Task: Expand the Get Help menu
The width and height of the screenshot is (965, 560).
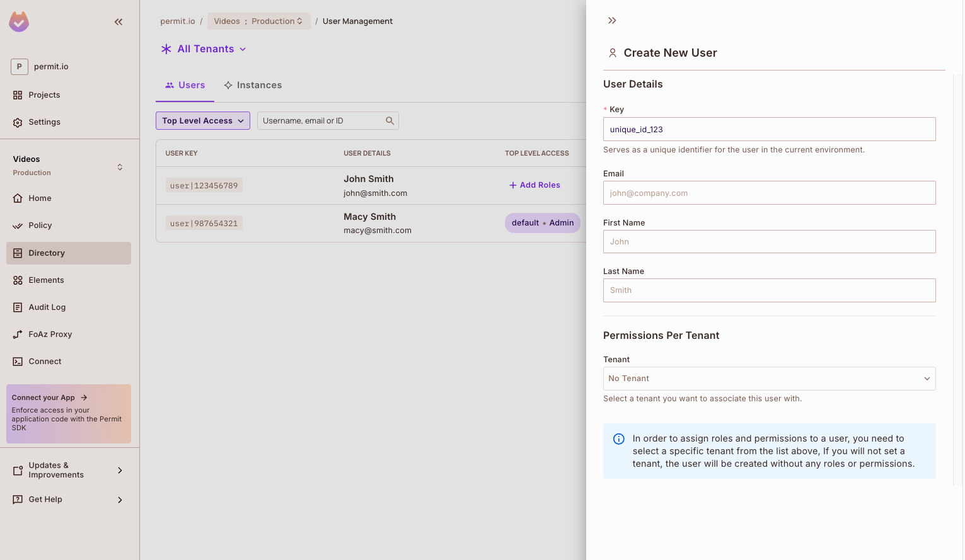Action: pos(68,500)
